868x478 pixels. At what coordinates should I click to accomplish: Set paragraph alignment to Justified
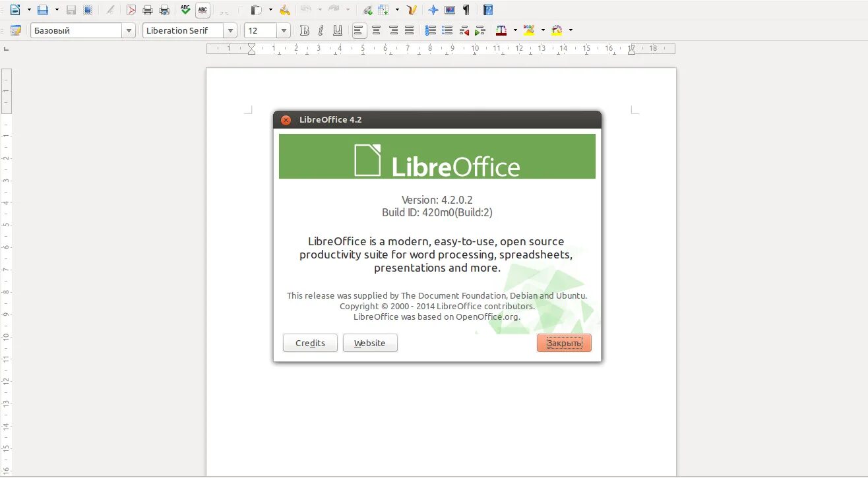[409, 30]
